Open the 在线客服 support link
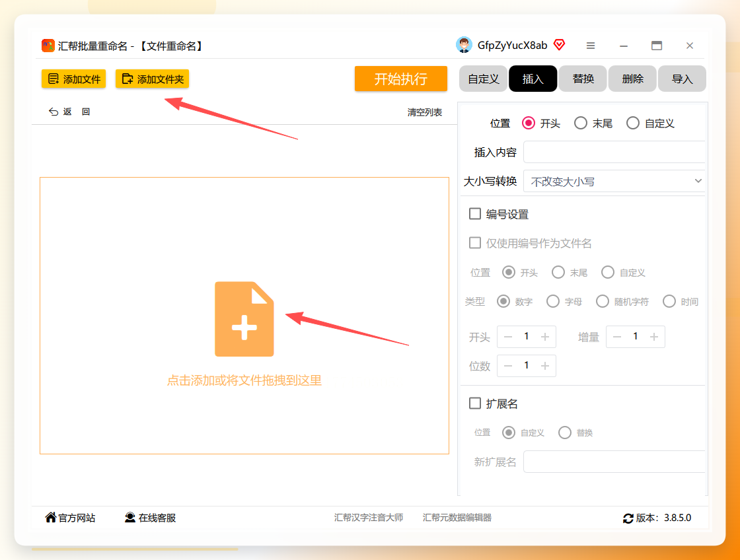Viewport: 740px width, 560px height. coord(150,518)
